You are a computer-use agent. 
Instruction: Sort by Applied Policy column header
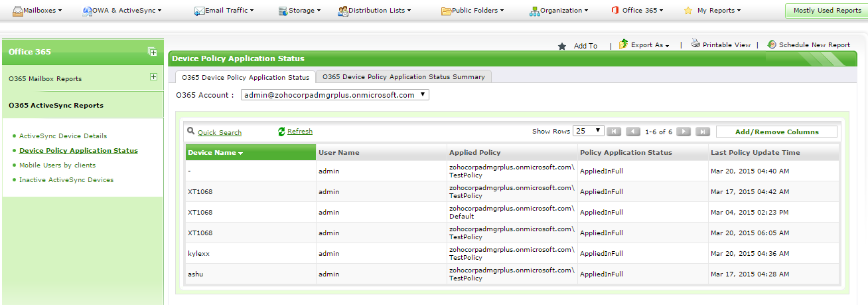click(512, 152)
